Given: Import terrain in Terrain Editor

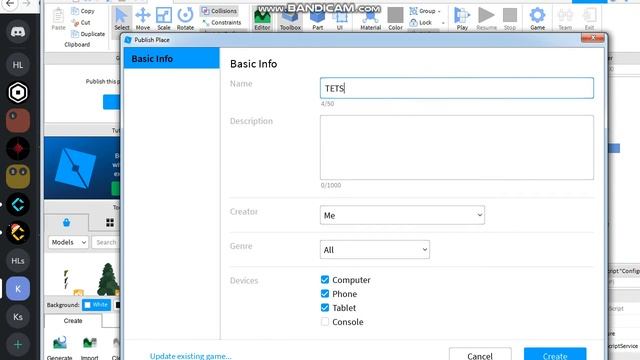Looking at the screenshot, I should [89, 347].
